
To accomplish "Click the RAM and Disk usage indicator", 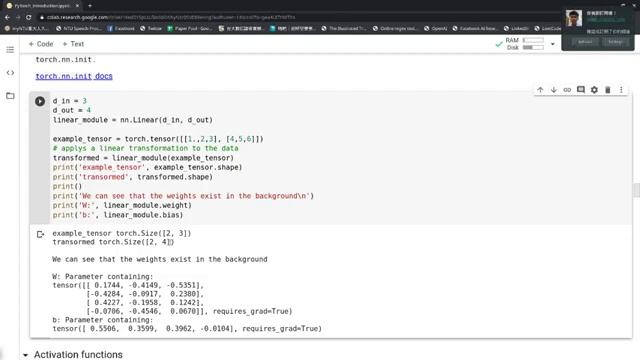I will click(524, 44).
